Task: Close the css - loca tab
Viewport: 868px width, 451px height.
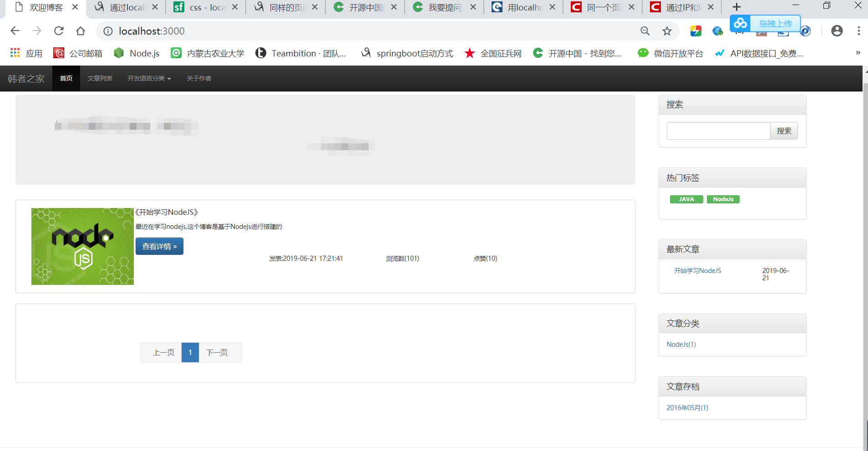Action: [x=235, y=7]
